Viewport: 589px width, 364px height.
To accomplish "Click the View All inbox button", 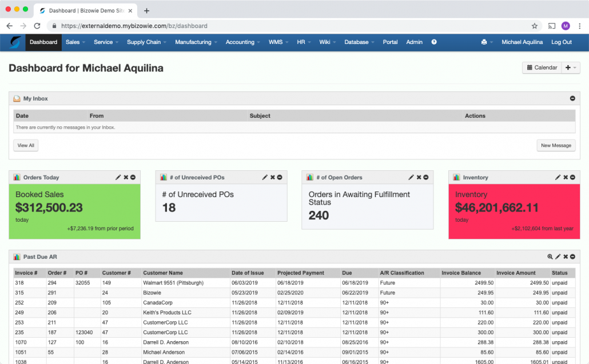I will tap(26, 146).
